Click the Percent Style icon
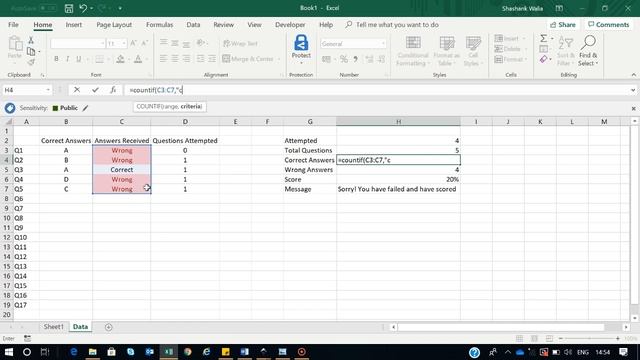 344,60
